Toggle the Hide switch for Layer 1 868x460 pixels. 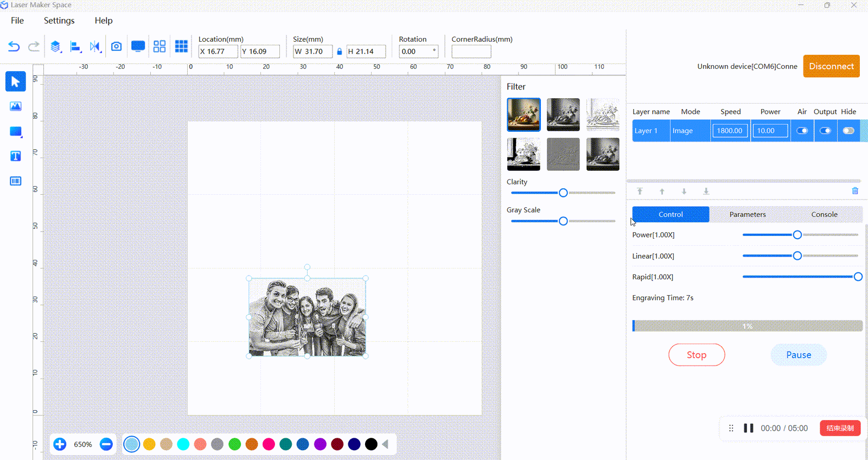pos(848,131)
